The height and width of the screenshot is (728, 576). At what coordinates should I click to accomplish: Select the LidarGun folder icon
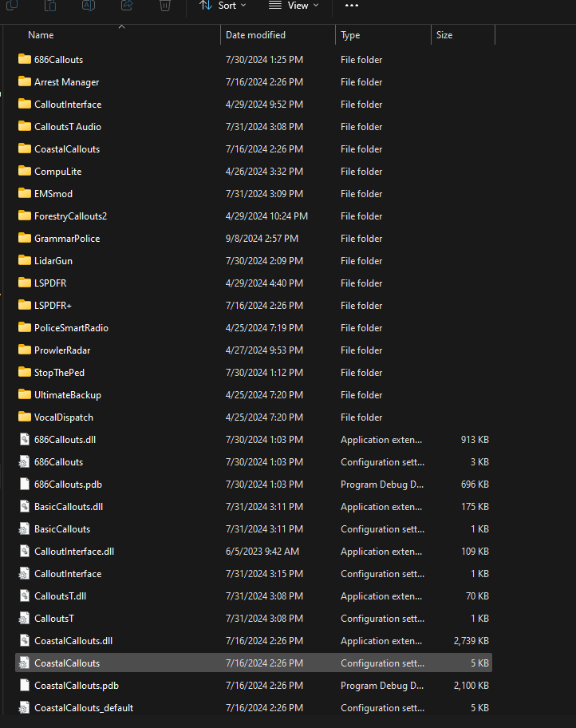[x=25, y=260]
